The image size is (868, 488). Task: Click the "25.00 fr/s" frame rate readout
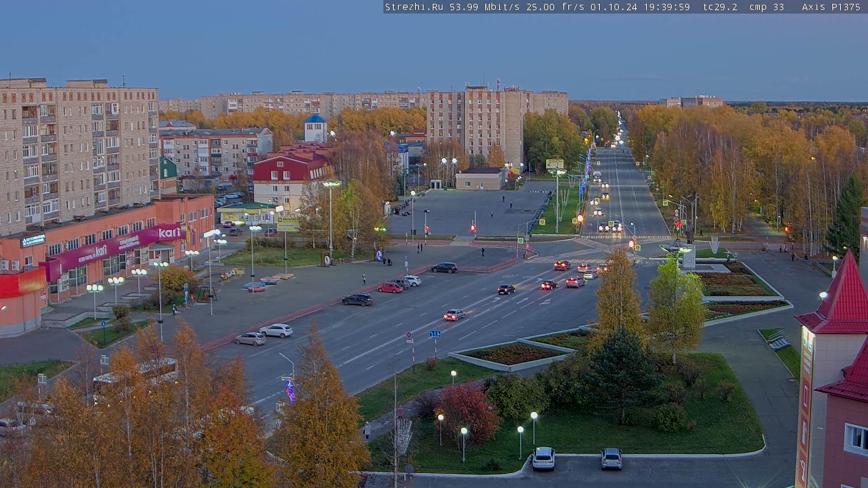pyautogui.click(x=555, y=7)
